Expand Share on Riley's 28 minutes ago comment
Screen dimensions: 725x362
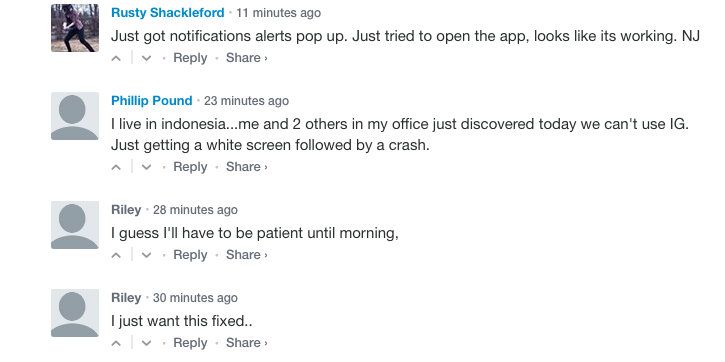point(246,255)
